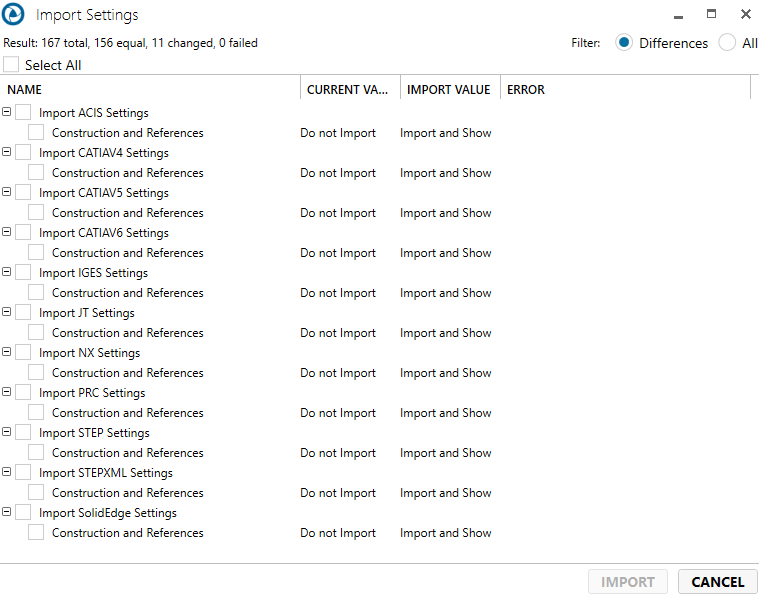Screen dimensions: 759x594
Task: Select the Differences filter radio button
Action: (624, 43)
